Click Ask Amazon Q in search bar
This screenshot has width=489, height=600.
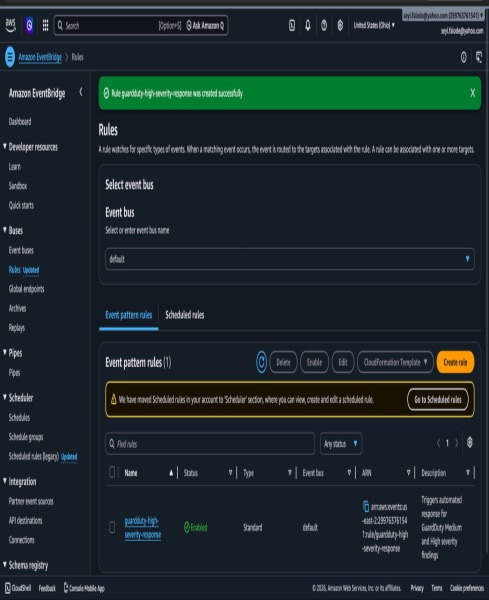[x=205, y=26]
